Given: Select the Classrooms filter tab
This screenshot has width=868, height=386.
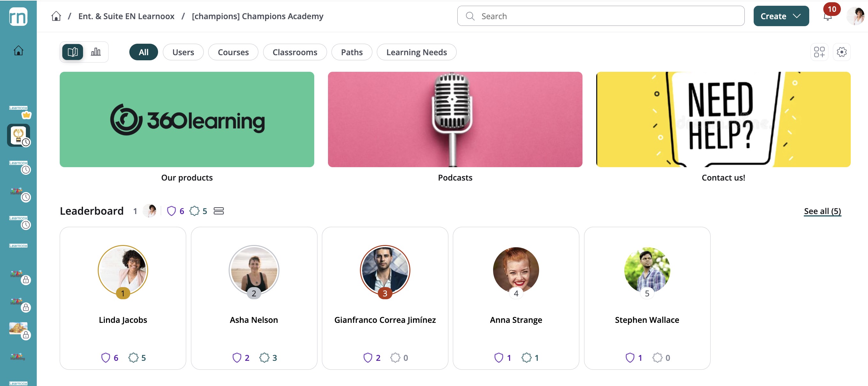Looking at the screenshot, I should point(295,52).
